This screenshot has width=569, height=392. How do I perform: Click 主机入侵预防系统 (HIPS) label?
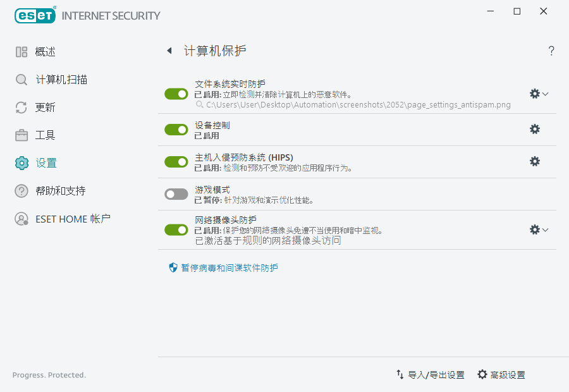(244, 157)
